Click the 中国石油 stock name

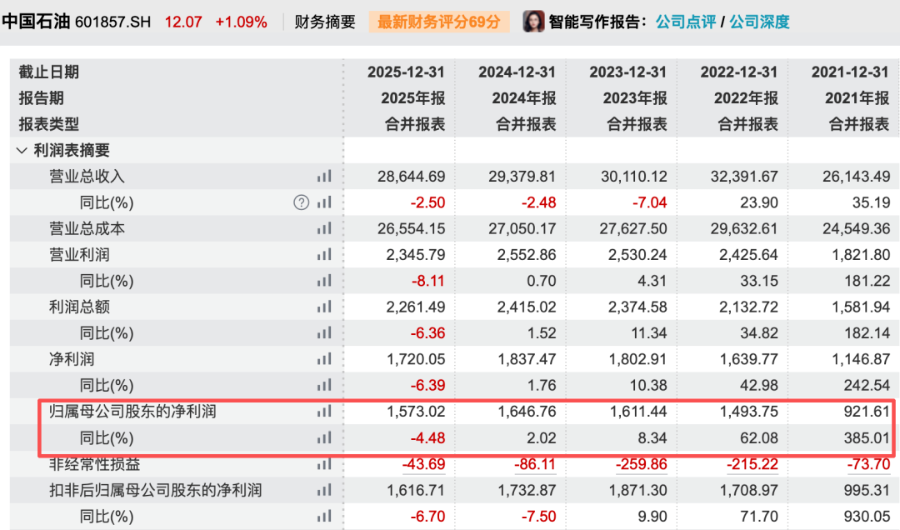click(38, 21)
